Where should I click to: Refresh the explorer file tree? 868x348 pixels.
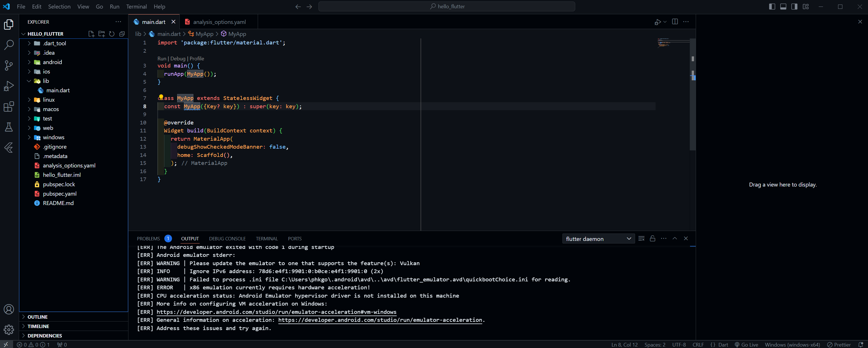click(112, 34)
